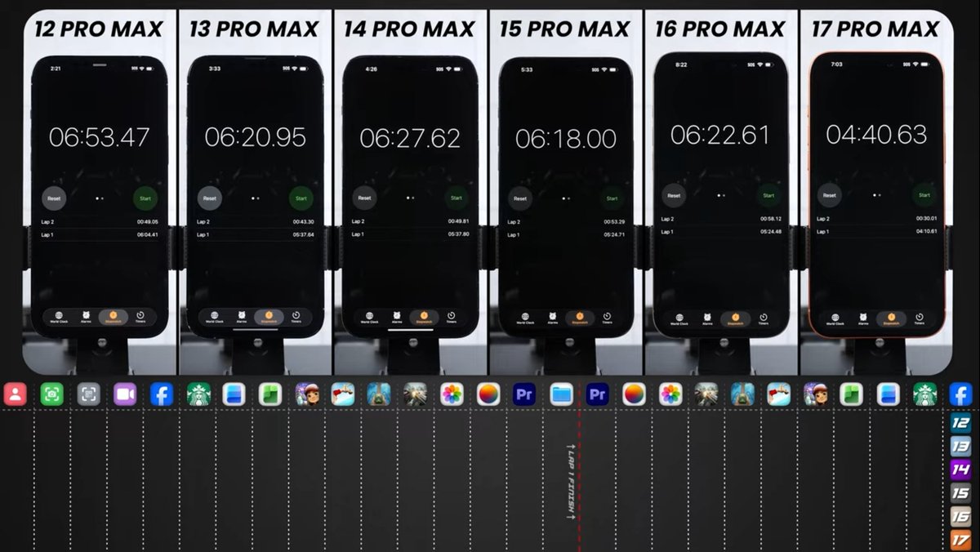Hit Start on the 16 Pro Max stopwatch
Screen dimensions: 980x552
click(768, 195)
